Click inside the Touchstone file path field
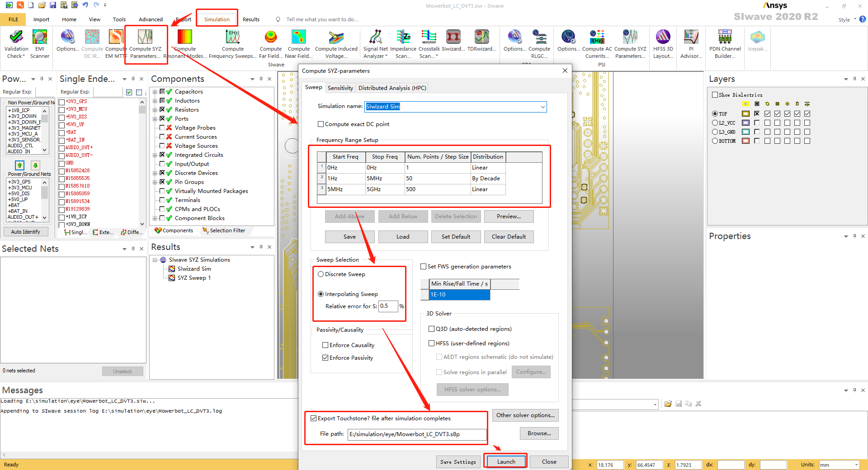The height and width of the screenshot is (470, 868). [416, 434]
